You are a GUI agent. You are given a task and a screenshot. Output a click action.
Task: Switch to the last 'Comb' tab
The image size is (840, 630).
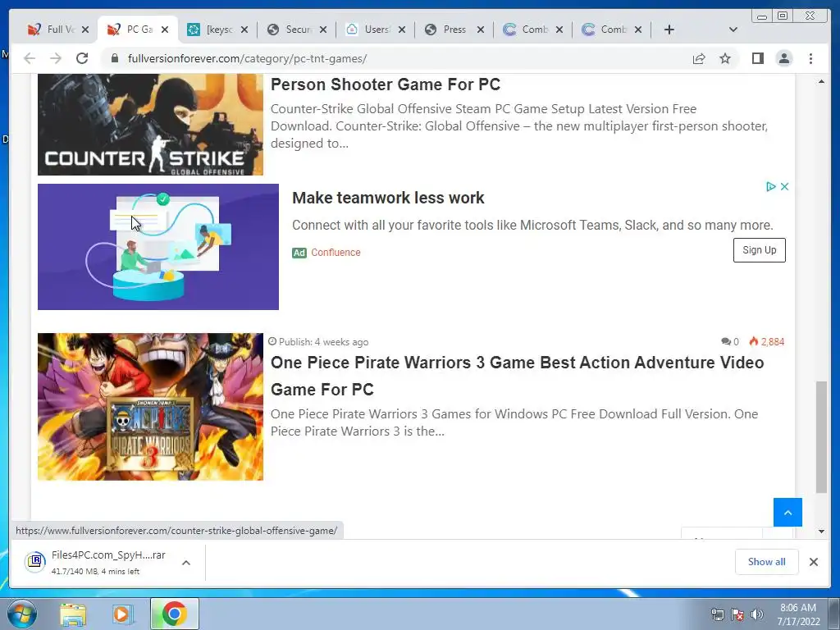pyautogui.click(x=605, y=30)
